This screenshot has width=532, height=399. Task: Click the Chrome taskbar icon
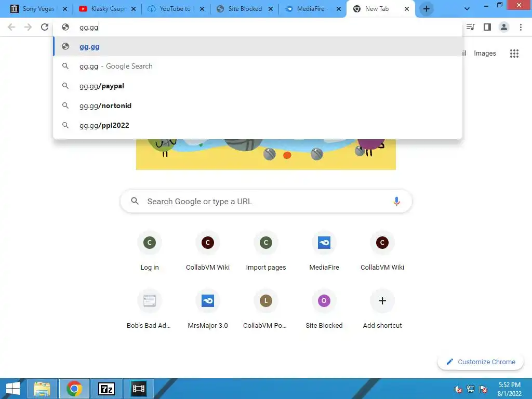pyautogui.click(x=74, y=389)
